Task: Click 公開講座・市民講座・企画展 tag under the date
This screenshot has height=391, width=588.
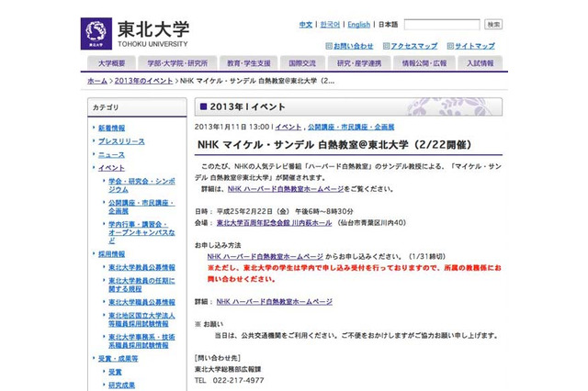Action: pos(351,127)
